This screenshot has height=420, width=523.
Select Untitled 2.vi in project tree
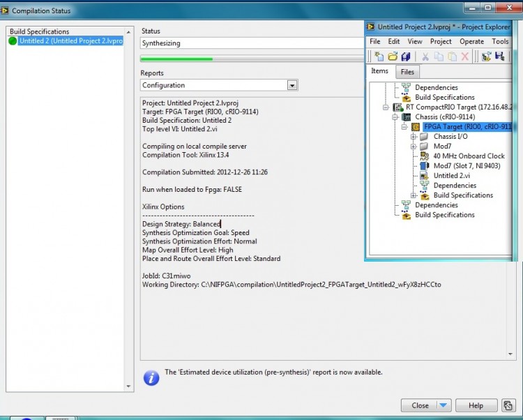coord(452,176)
